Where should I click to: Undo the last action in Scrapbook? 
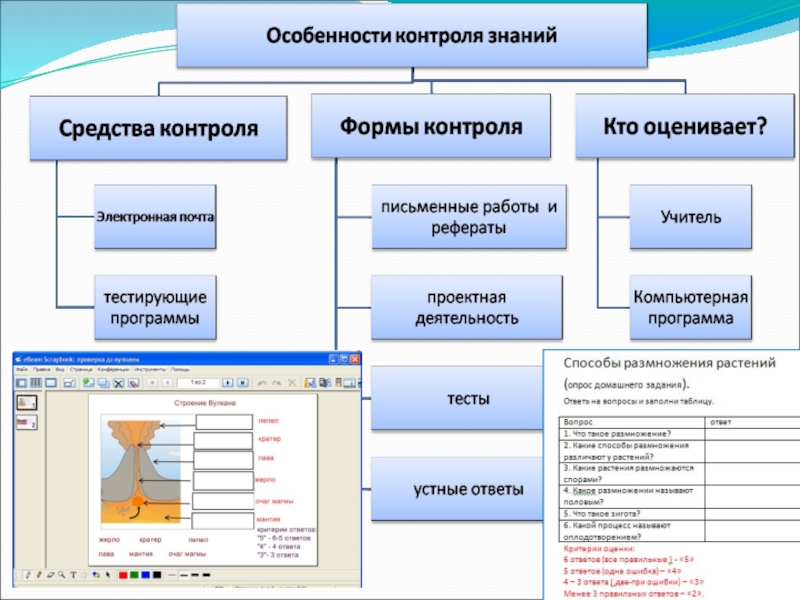tap(262, 383)
